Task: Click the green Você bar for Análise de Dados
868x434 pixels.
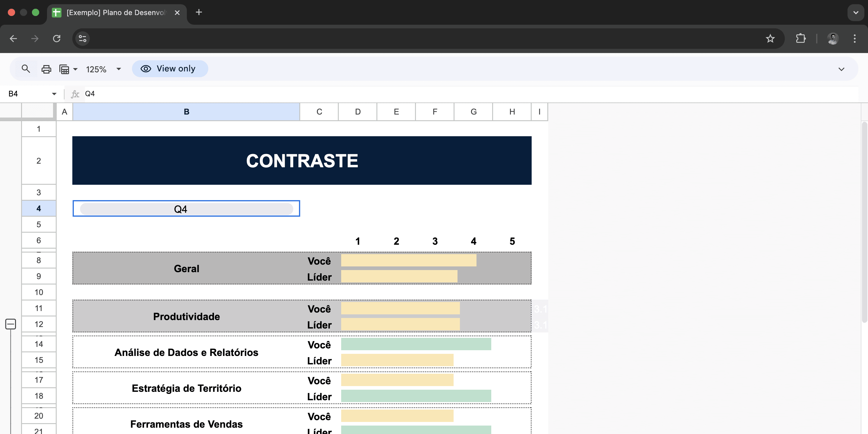Action: [x=416, y=344]
